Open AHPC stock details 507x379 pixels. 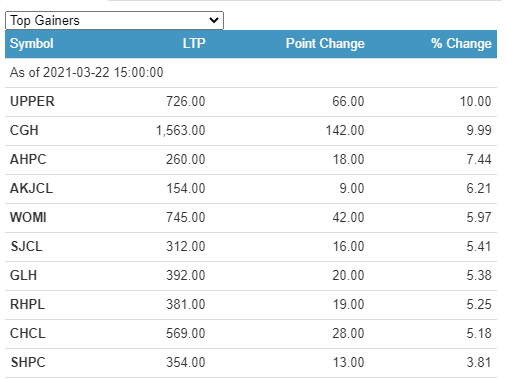[x=28, y=159]
